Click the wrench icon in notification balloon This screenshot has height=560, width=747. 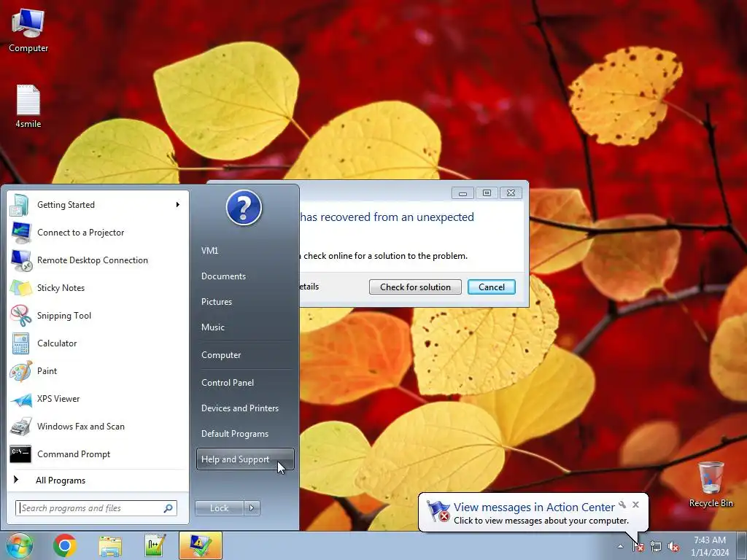pos(622,505)
